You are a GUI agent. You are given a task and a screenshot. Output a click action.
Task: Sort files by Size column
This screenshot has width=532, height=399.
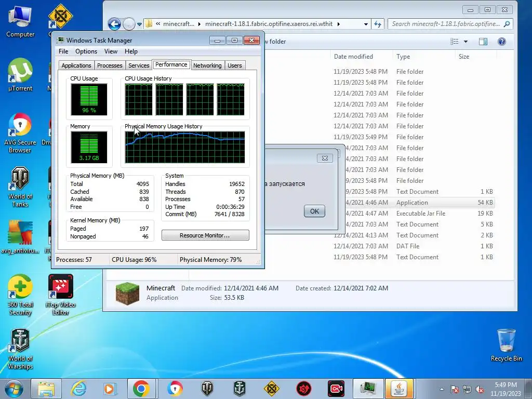pyautogui.click(x=464, y=57)
